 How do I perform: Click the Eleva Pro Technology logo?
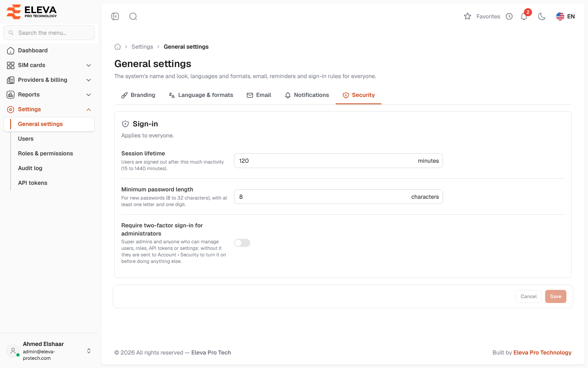[x=32, y=11]
